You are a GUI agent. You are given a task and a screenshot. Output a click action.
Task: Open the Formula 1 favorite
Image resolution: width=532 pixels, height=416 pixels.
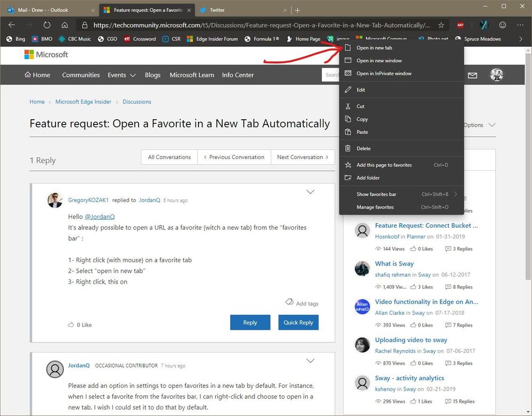261,39
